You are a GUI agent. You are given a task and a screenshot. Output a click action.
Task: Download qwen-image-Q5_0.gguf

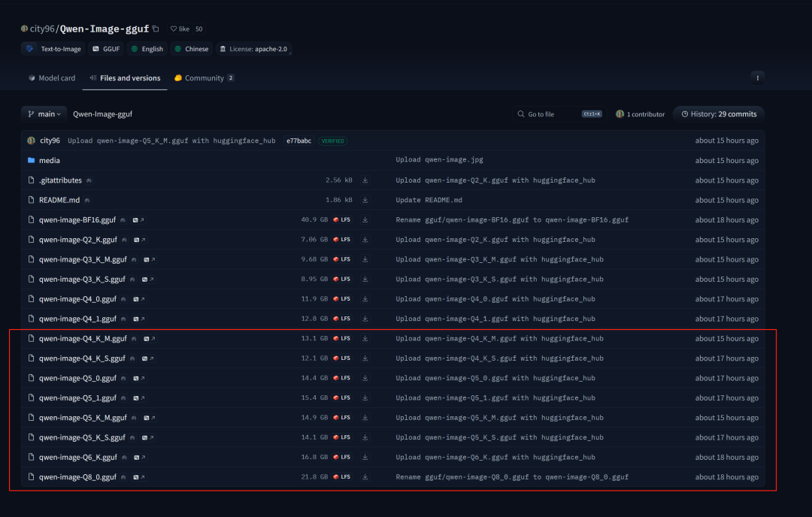click(x=365, y=378)
